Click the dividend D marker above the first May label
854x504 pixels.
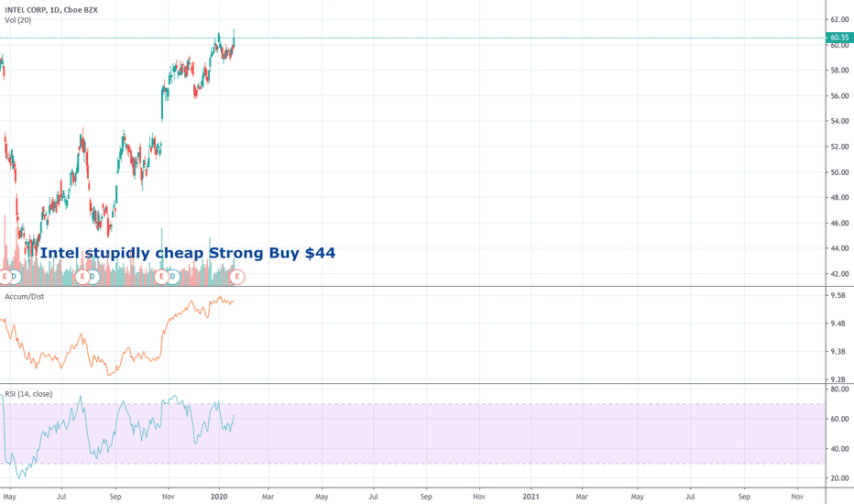point(14,277)
